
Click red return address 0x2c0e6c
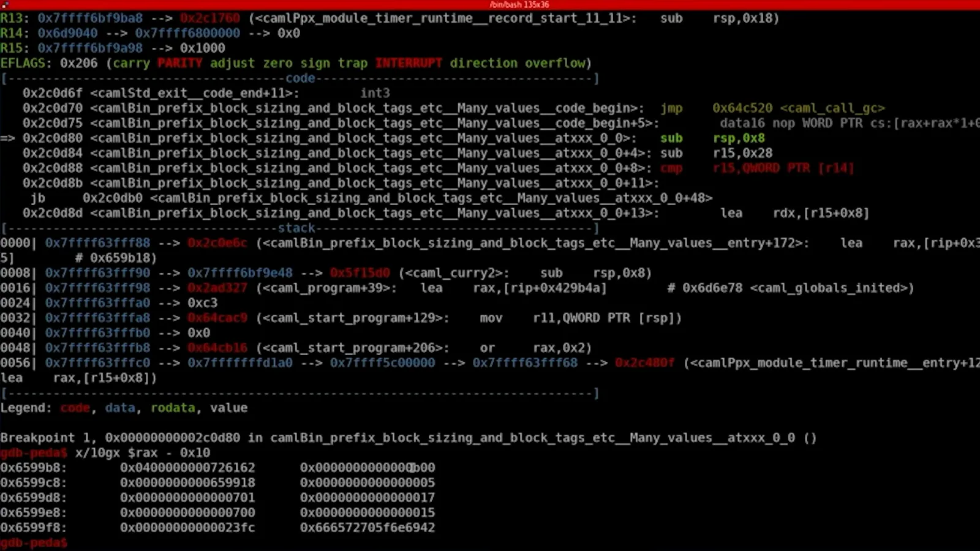click(217, 243)
